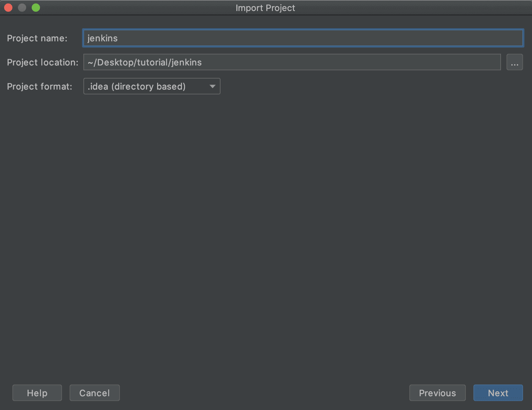Viewport: 532px width, 410px height.
Task: Click the "Project format:" label
Action: (40, 86)
